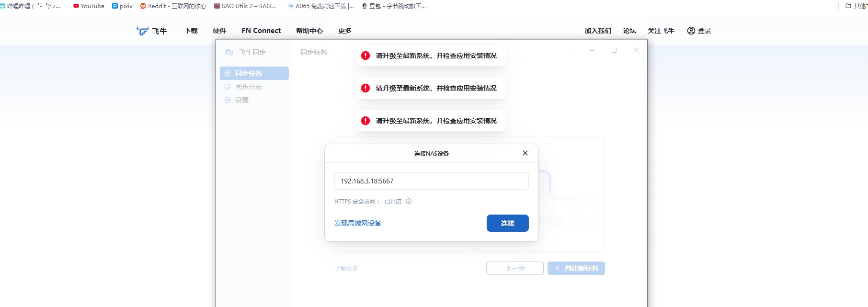This screenshot has width=868, height=307.
Task: Open the 论坛 link
Action: pyautogui.click(x=629, y=31)
